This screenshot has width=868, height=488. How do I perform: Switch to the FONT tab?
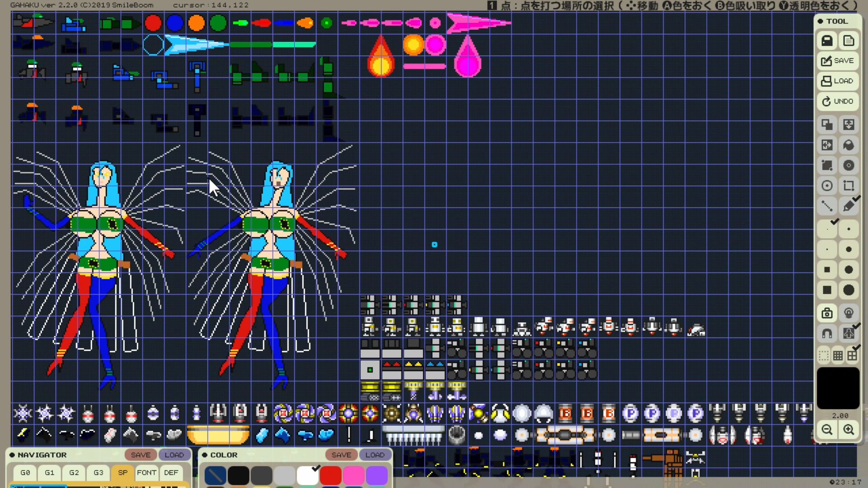147,473
